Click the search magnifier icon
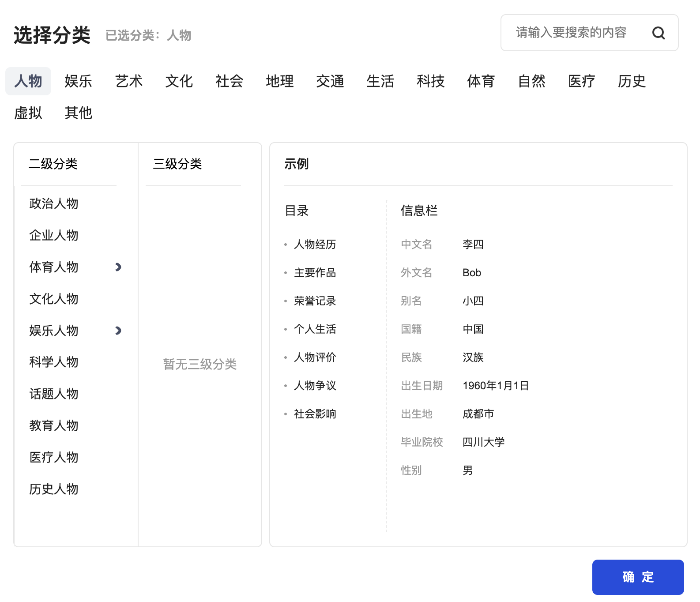Viewport: 700px width, 602px height. tap(658, 33)
